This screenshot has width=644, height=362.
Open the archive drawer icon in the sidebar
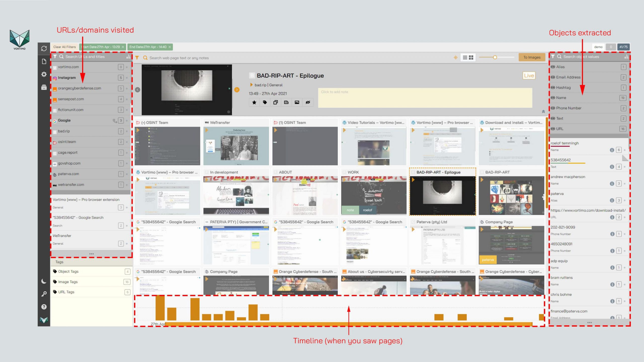pyautogui.click(x=44, y=87)
